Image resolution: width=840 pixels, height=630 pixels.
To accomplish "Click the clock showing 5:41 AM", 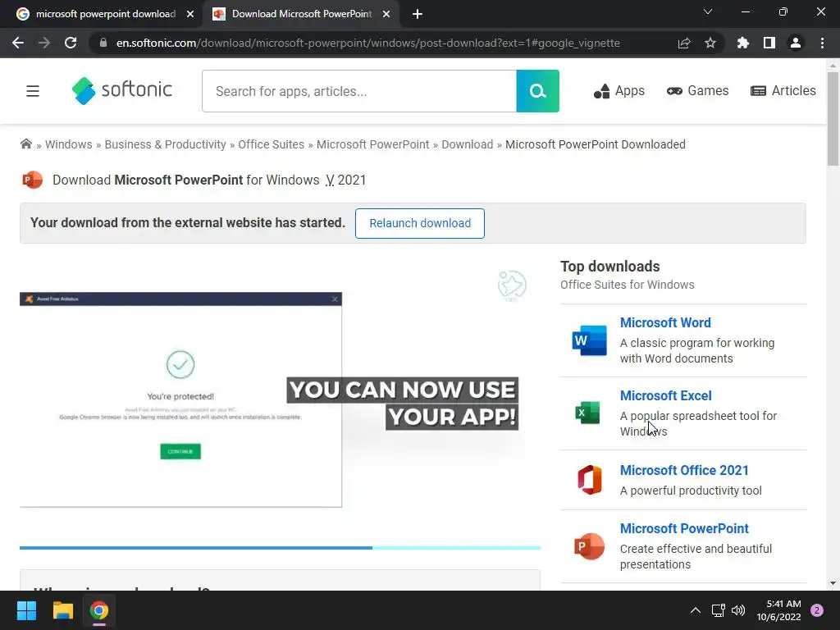I will coord(778,610).
